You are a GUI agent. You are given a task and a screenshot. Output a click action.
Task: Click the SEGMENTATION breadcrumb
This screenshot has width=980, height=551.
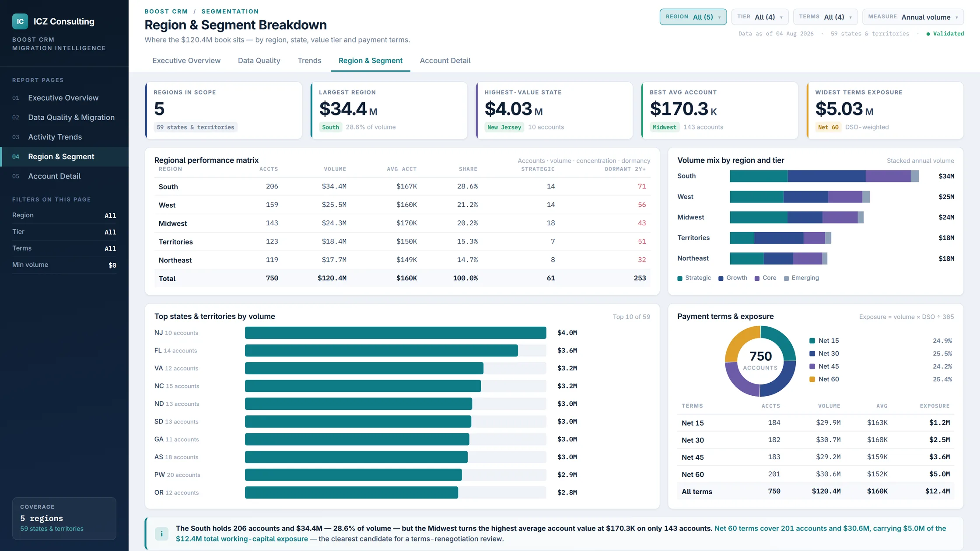point(230,11)
